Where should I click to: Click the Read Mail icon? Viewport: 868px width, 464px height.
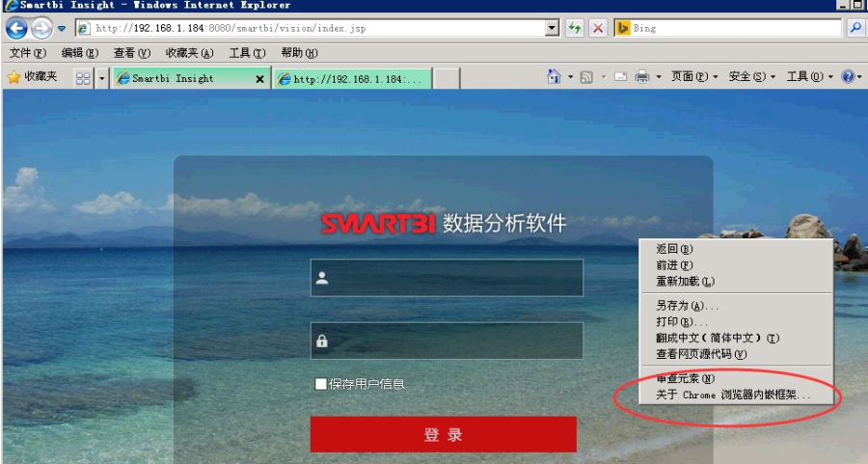(x=620, y=77)
